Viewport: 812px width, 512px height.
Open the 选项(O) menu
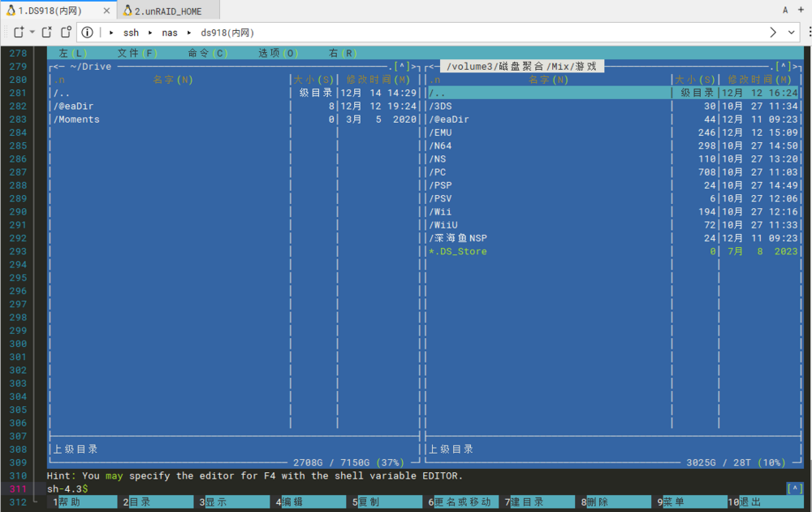(278, 53)
